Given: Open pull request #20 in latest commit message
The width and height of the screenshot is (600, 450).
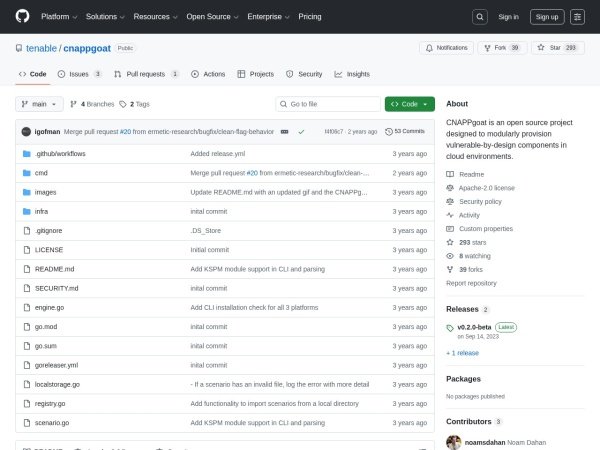Looking at the screenshot, I should point(125,132).
